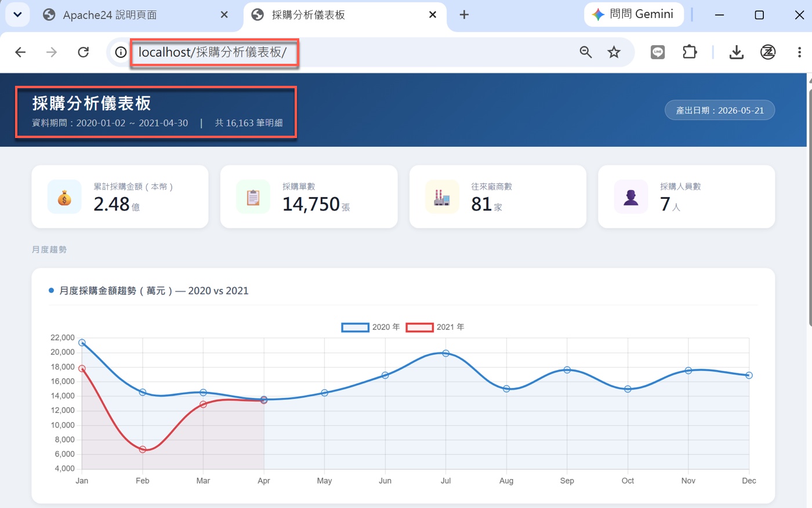Open the Extensions puzzle icon

point(689,52)
